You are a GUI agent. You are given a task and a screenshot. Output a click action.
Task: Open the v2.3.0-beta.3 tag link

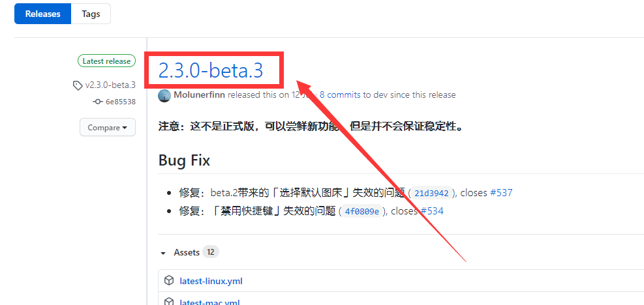coord(110,85)
